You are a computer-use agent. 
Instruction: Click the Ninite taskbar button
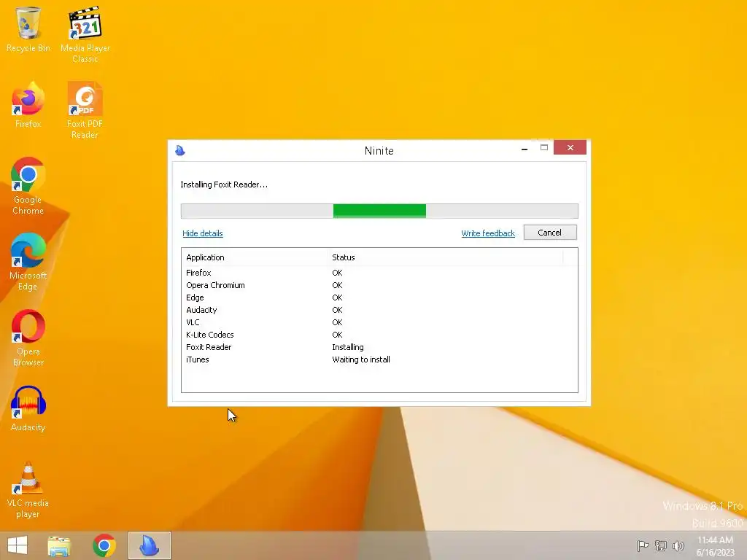[149, 545]
